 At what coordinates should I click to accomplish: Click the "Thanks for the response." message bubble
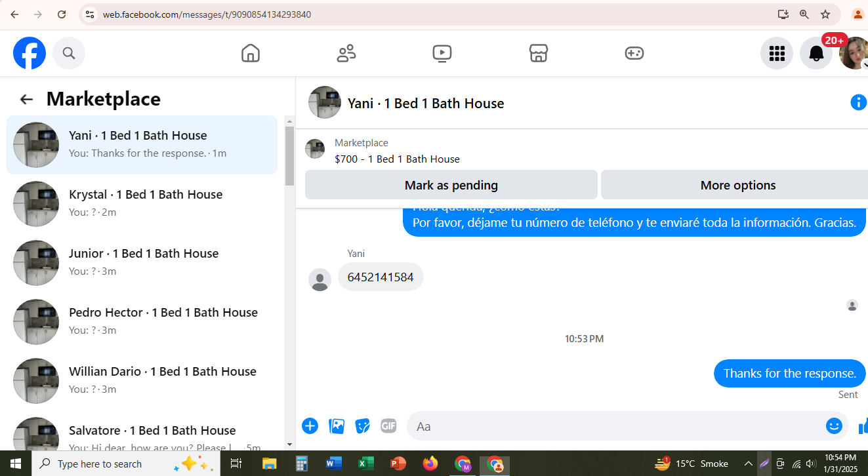pyautogui.click(x=790, y=373)
